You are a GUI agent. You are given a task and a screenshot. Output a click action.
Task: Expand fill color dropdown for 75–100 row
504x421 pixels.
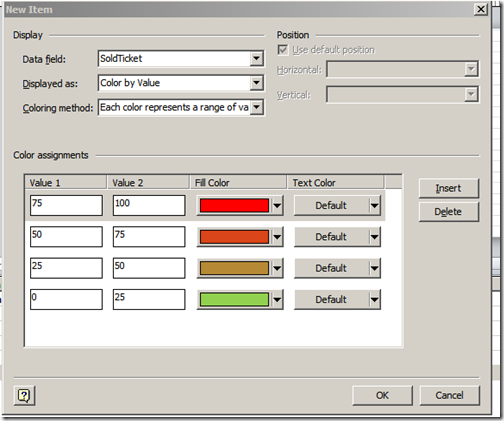click(x=277, y=206)
